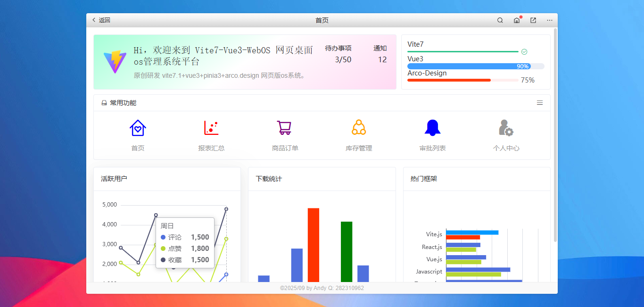Open the 审批列表 bell shortcut
Image resolution: width=644 pixels, height=307 pixels.
click(432, 128)
